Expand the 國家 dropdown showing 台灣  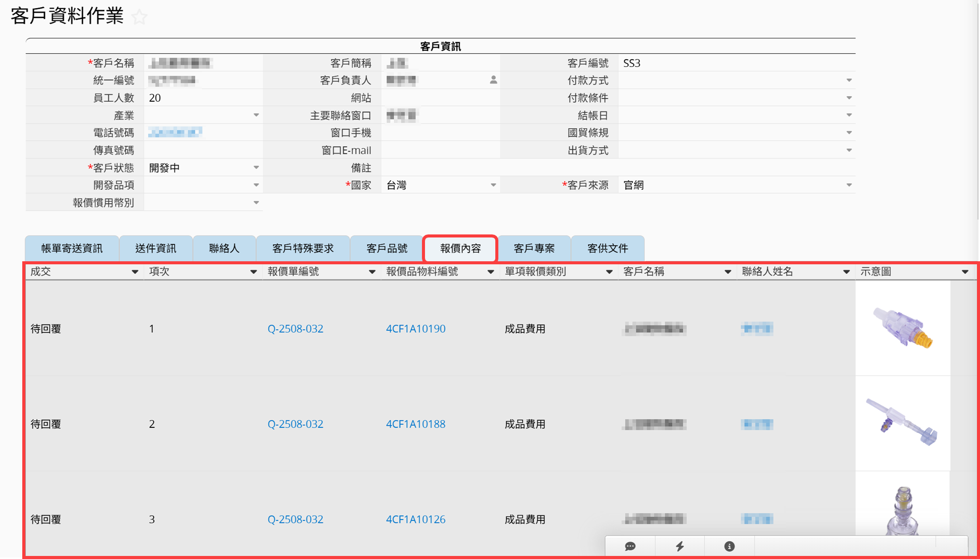click(x=493, y=185)
